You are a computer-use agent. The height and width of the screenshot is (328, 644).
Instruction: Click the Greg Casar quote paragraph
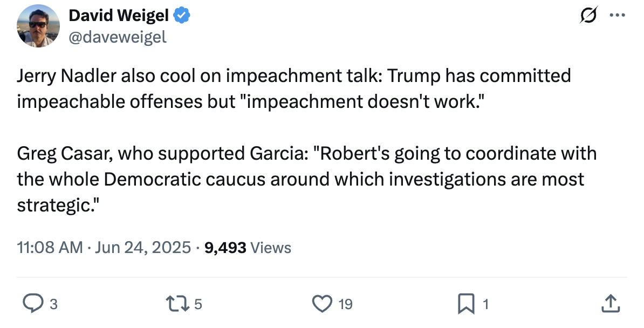(x=306, y=179)
